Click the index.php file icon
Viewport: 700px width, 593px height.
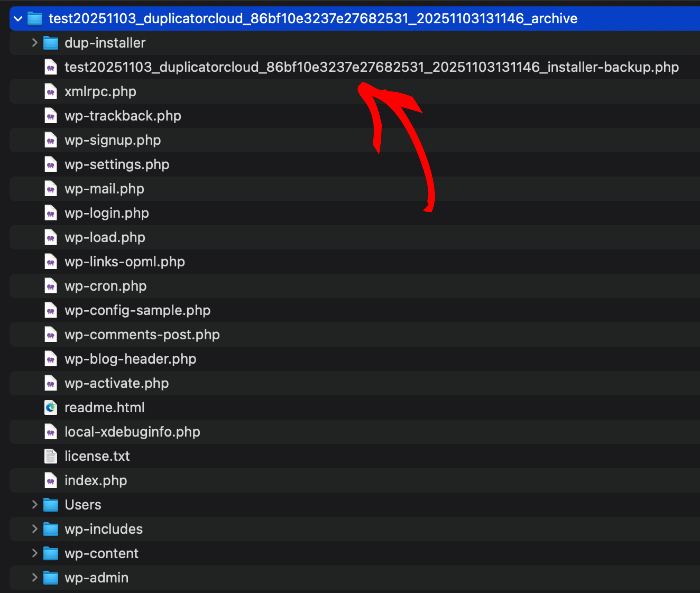tap(50, 480)
